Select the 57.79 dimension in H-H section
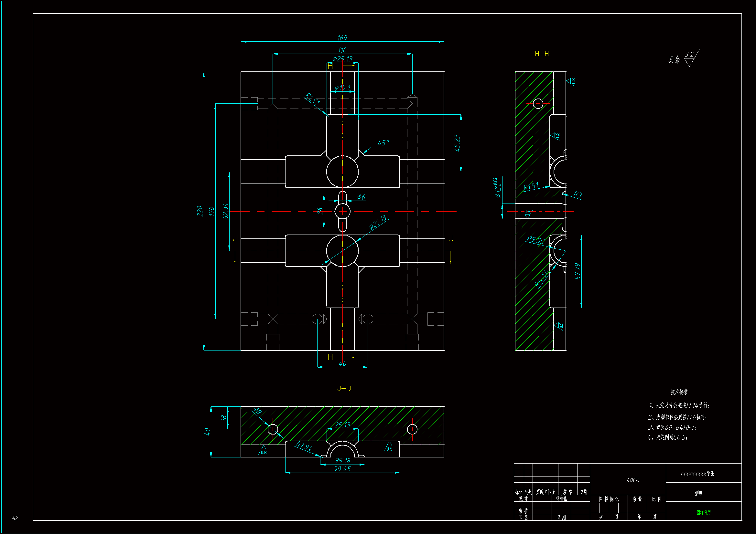 tap(578, 271)
